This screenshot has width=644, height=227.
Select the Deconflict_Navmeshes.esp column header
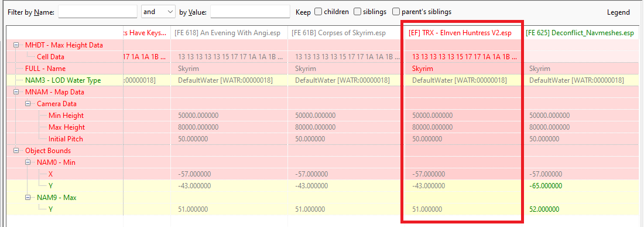tap(580, 33)
